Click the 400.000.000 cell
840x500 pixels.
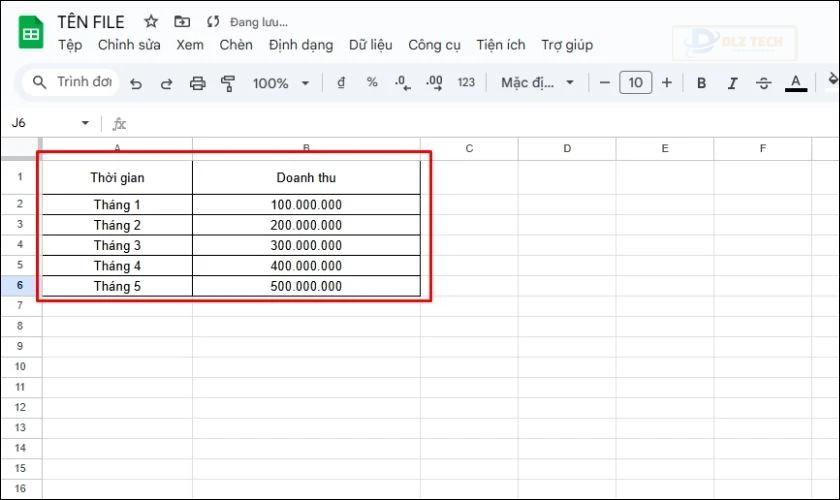(x=306, y=266)
